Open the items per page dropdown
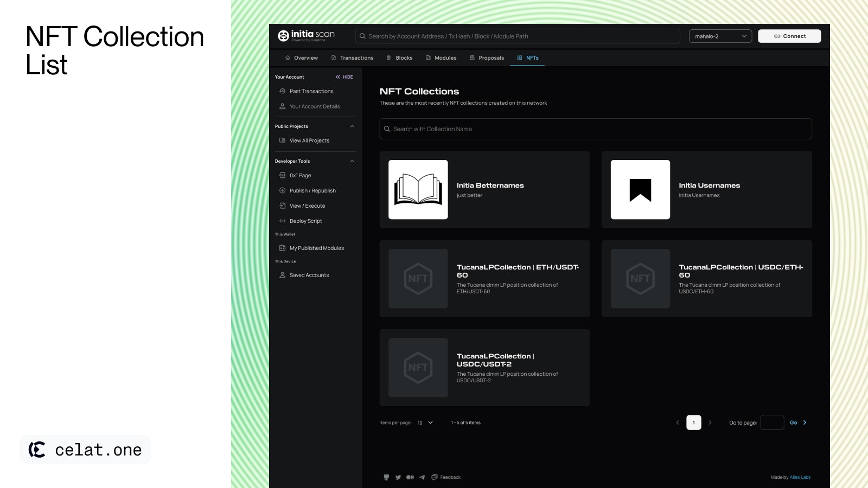Viewport: 868px width, 488px height. (425, 423)
